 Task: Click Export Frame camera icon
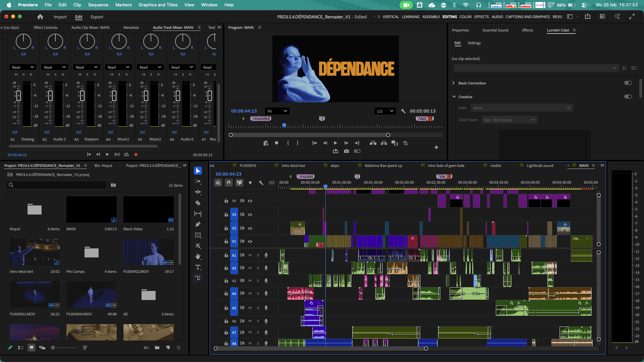[x=346, y=151]
